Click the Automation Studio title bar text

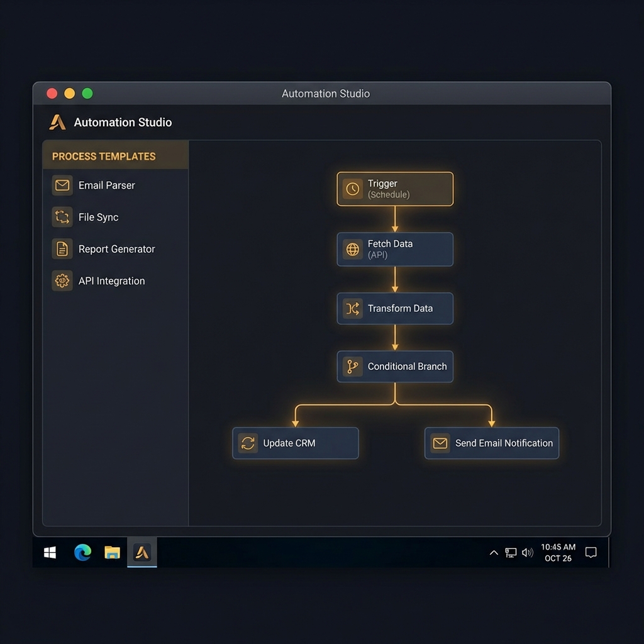pos(325,93)
